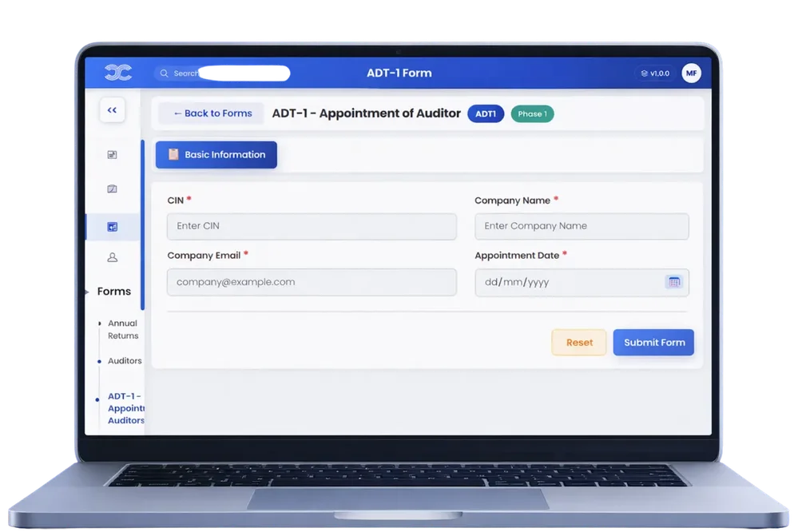Open Annual Returns in the Forms tree
This screenshot has width=798, height=532.
tap(122, 329)
